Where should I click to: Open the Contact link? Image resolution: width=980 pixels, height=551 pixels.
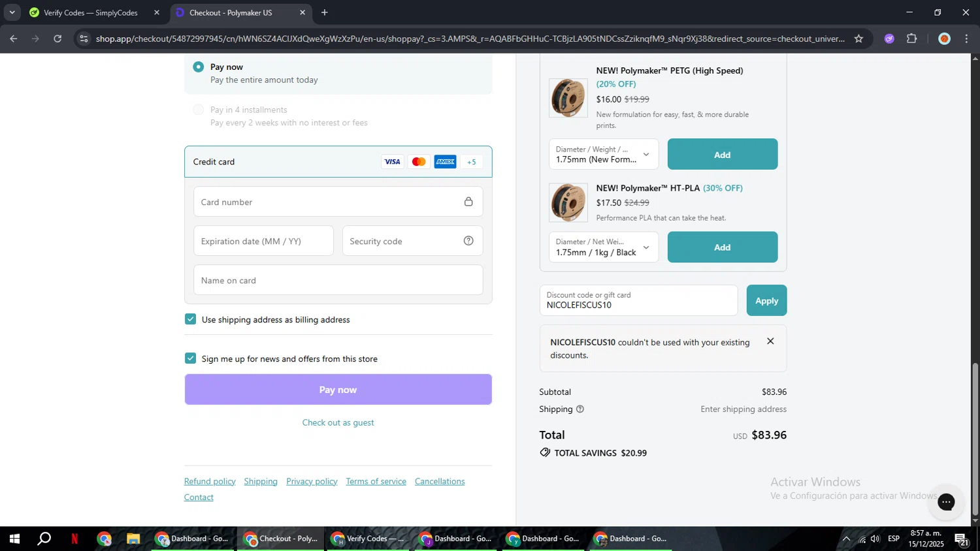[199, 497]
